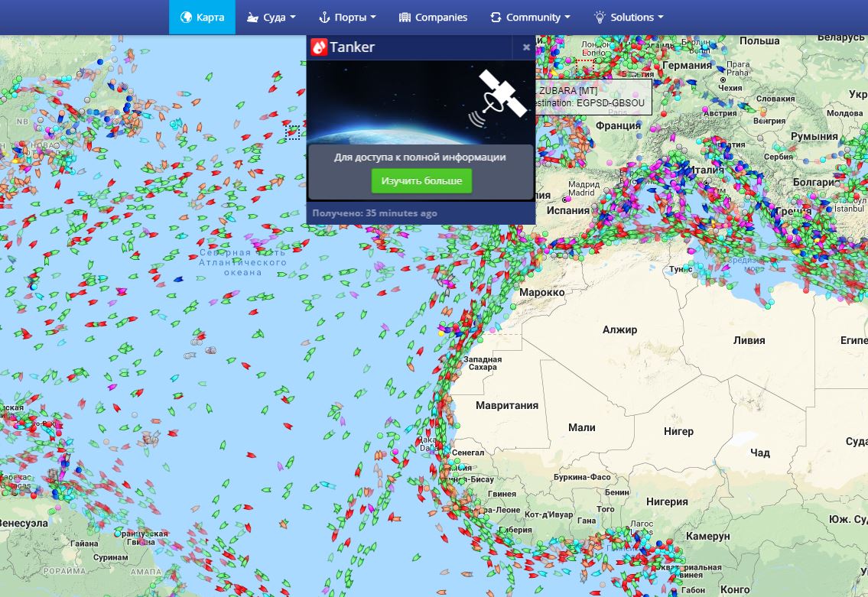Expand the Community dropdown menu
This screenshot has height=597, width=868.
point(530,17)
